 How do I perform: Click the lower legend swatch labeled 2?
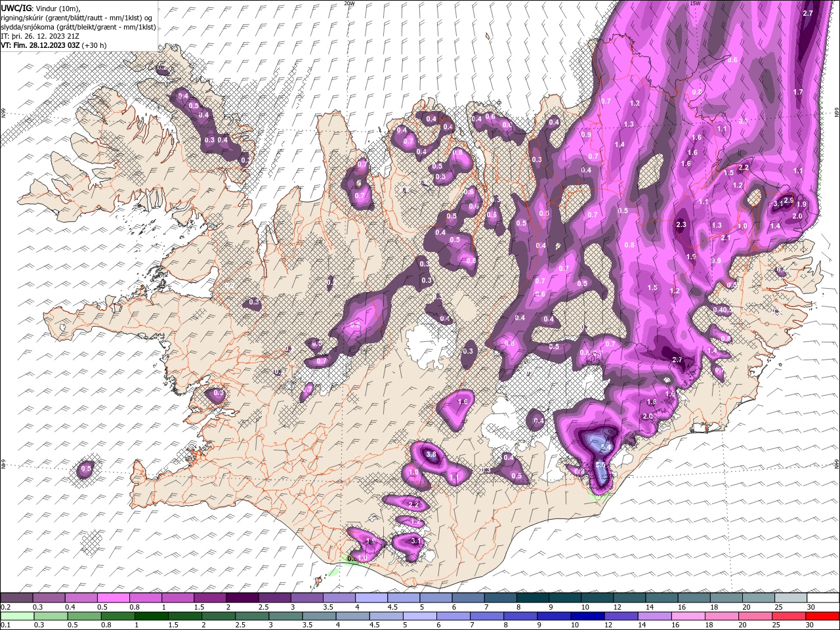pyautogui.click(x=219, y=616)
